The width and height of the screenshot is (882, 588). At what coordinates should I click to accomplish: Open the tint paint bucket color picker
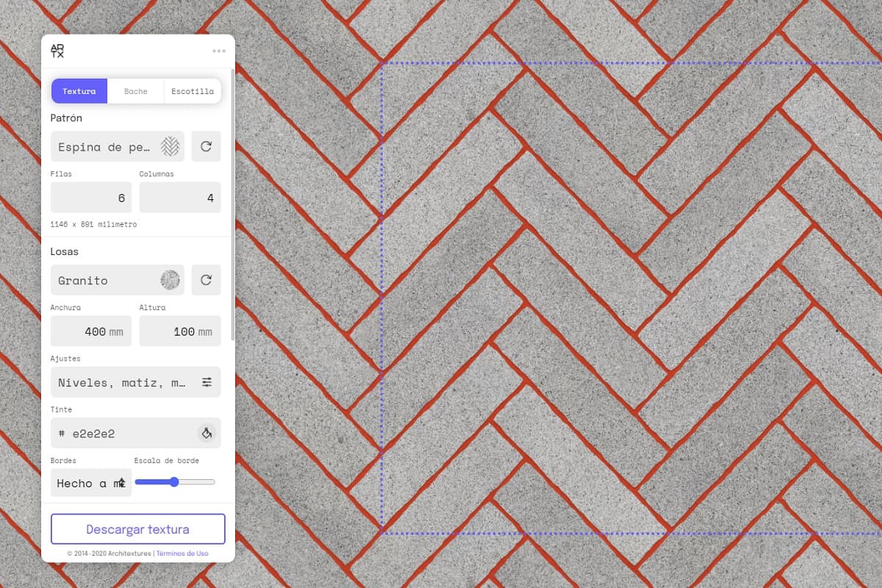coord(207,433)
